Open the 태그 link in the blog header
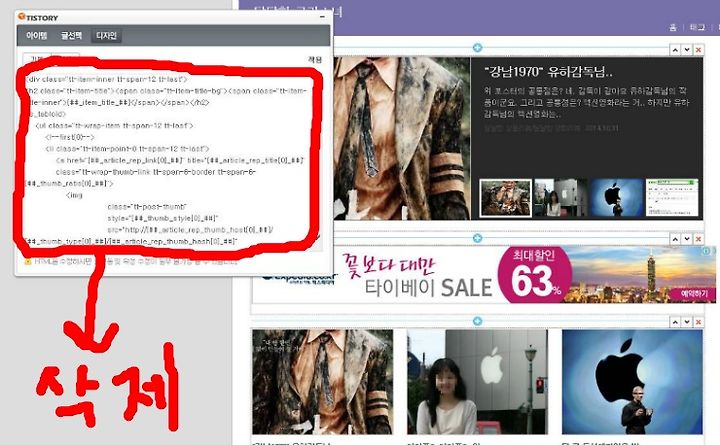 point(697,28)
